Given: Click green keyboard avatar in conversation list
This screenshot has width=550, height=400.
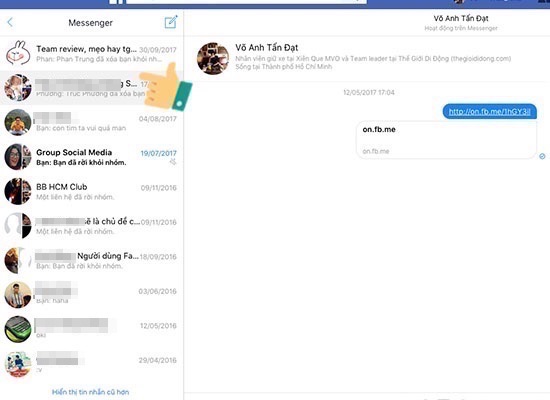Looking at the screenshot, I should (18, 329).
